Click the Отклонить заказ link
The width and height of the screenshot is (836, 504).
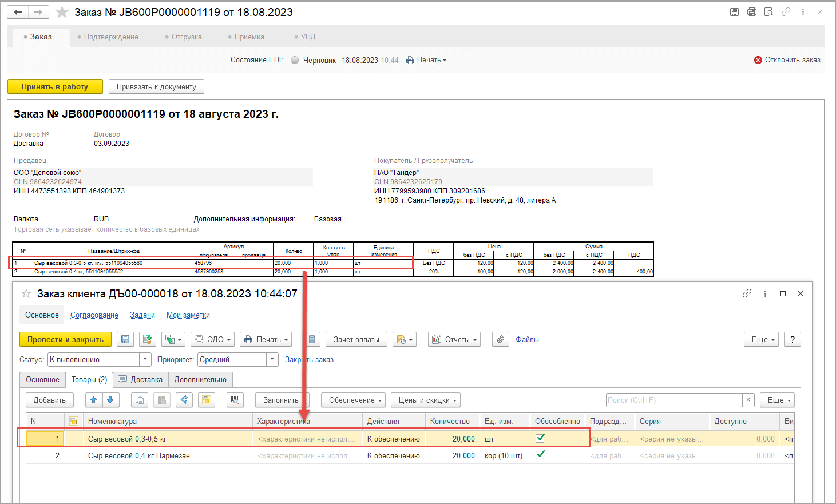pos(787,60)
